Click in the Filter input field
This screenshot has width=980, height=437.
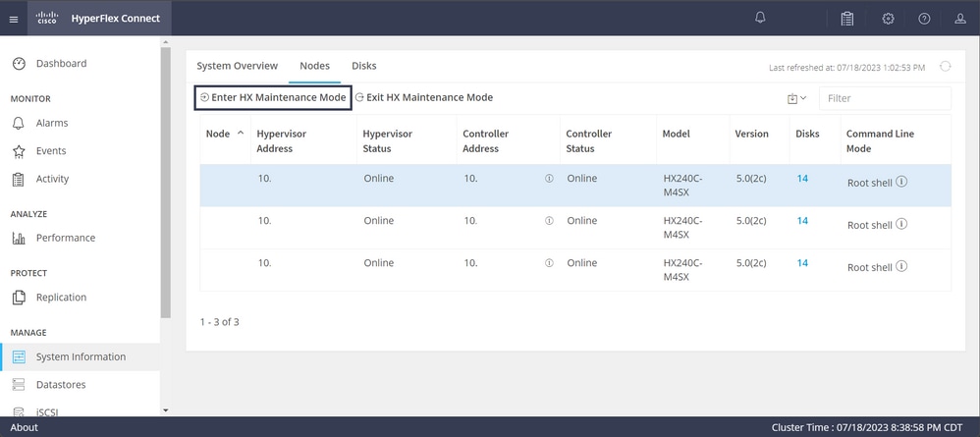(x=885, y=98)
